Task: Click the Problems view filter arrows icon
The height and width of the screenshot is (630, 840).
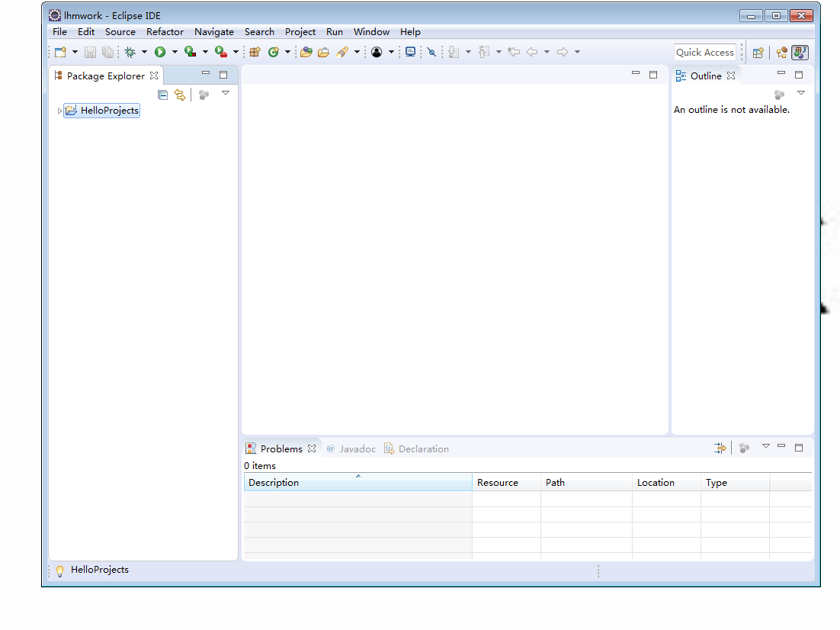Action: [720, 448]
